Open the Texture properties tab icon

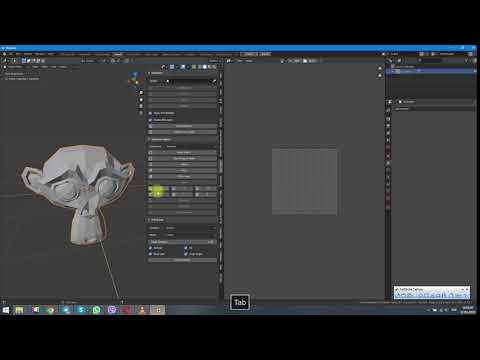388,207
